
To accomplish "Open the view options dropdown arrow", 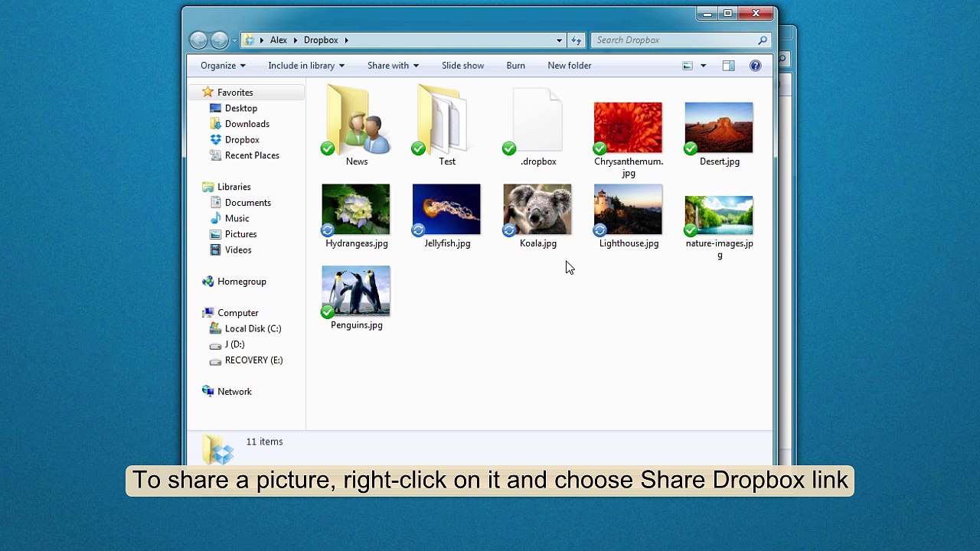I will click(703, 66).
